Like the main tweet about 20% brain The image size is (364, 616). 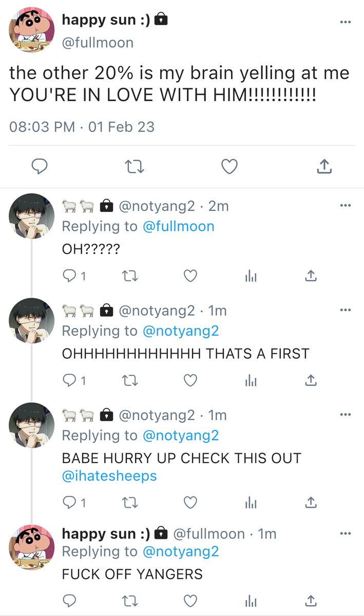pos(229,166)
